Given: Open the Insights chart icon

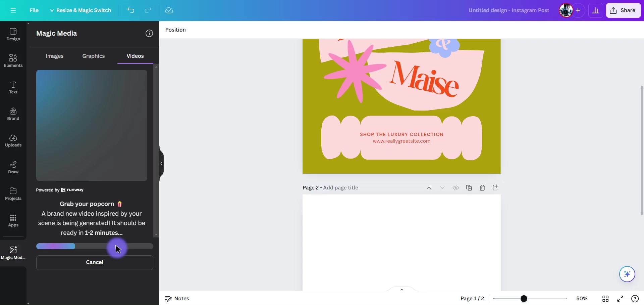Looking at the screenshot, I should pyautogui.click(x=596, y=10).
